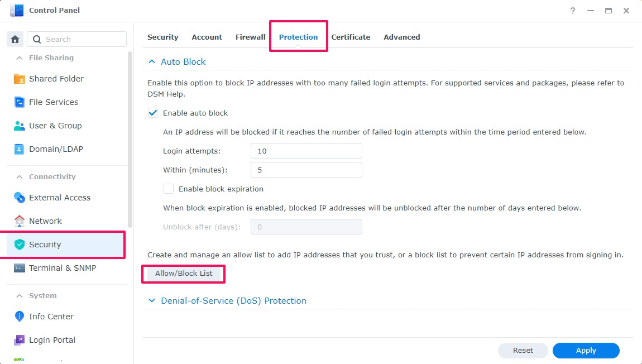Open the File Services icon
The height and width of the screenshot is (364, 642).
click(x=20, y=102)
